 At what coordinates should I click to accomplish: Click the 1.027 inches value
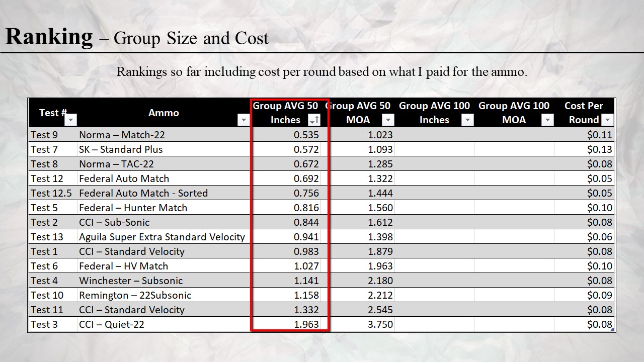click(306, 266)
